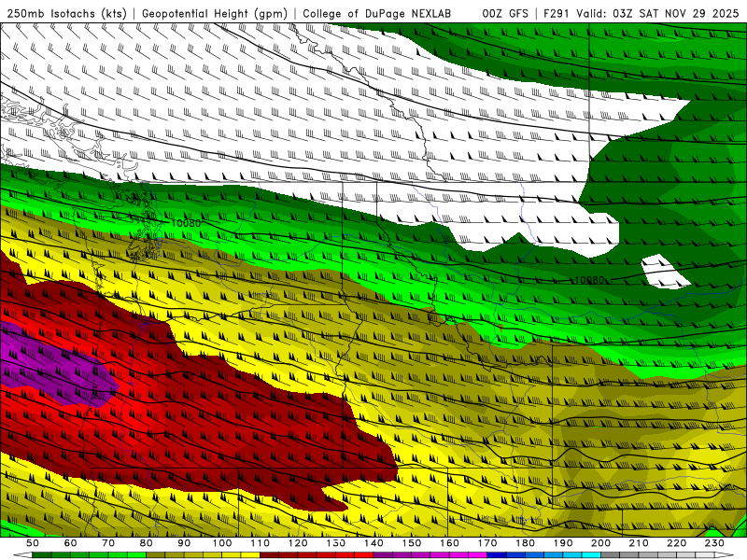Click the '150' value on the legend scale
This screenshot has width=747, height=560.
tap(412, 543)
